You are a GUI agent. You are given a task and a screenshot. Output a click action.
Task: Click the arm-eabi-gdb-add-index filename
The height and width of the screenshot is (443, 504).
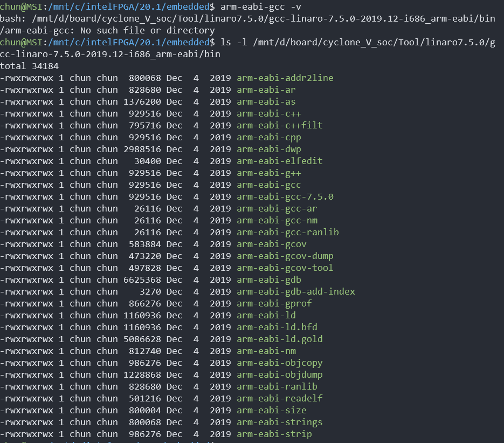click(295, 291)
